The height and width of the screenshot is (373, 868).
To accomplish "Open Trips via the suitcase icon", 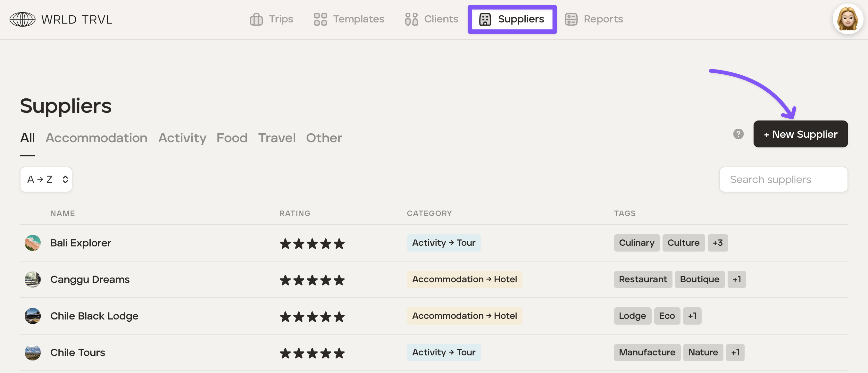I will (256, 19).
